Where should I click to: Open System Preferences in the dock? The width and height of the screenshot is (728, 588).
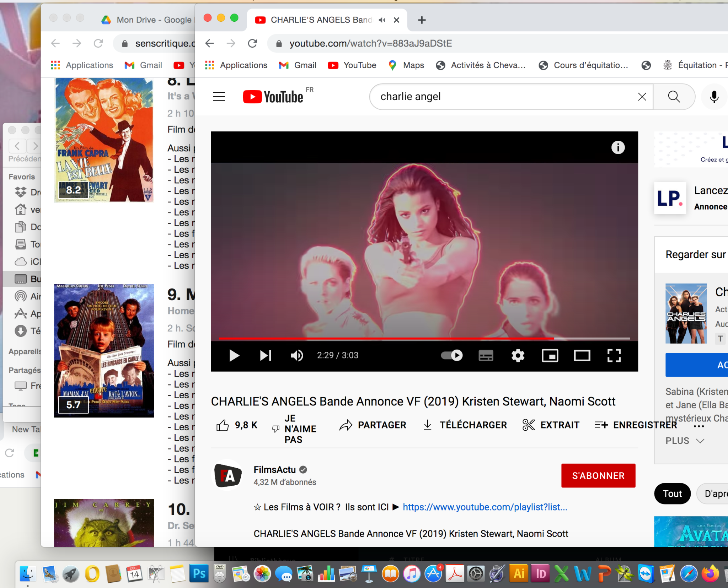click(x=476, y=573)
